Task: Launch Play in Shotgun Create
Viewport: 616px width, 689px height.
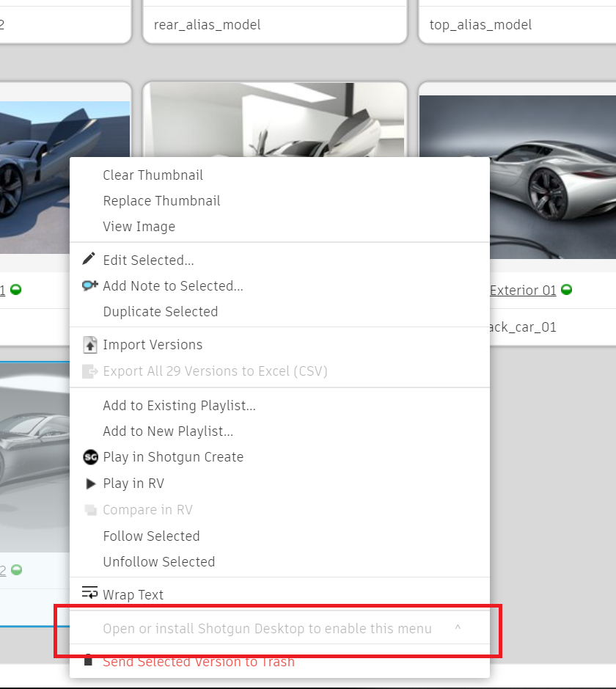Action: 173,457
